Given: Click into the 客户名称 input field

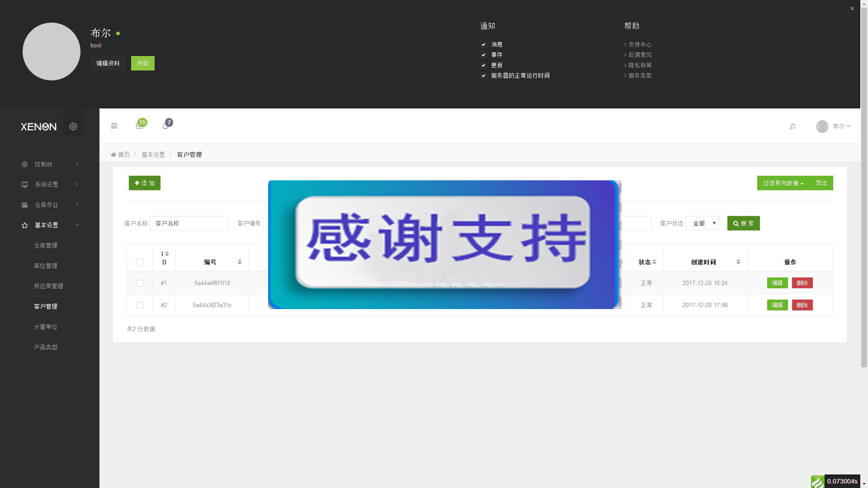Looking at the screenshot, I should point(189,223).
